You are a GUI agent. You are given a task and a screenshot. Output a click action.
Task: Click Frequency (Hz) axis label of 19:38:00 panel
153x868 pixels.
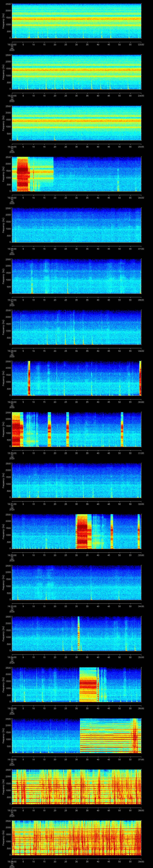(x=3, y=838)
